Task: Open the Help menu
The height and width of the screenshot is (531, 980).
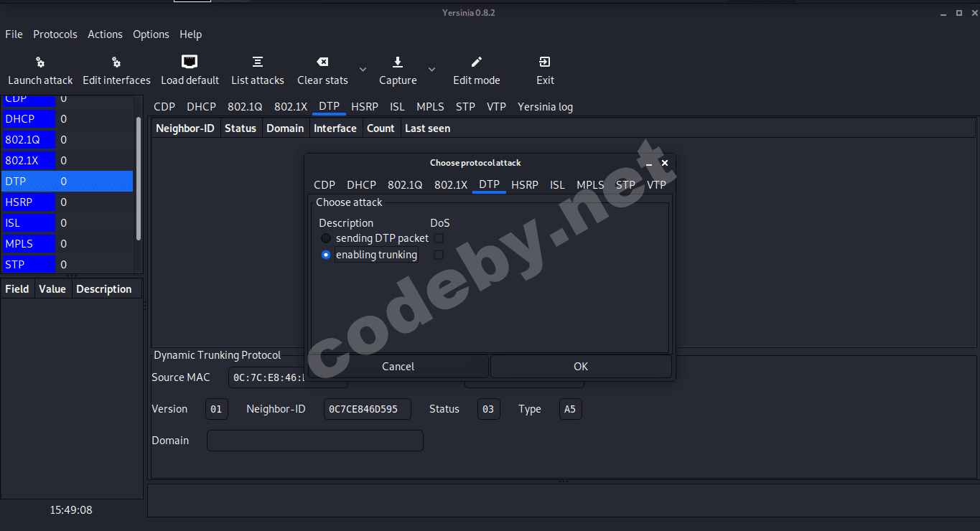Action: (190, 34)
